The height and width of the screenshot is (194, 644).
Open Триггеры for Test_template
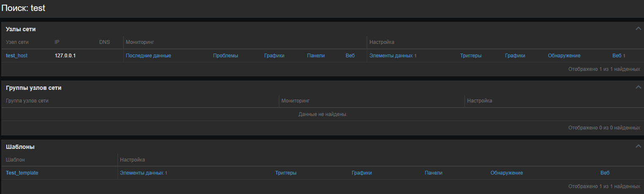coord(286,173)
